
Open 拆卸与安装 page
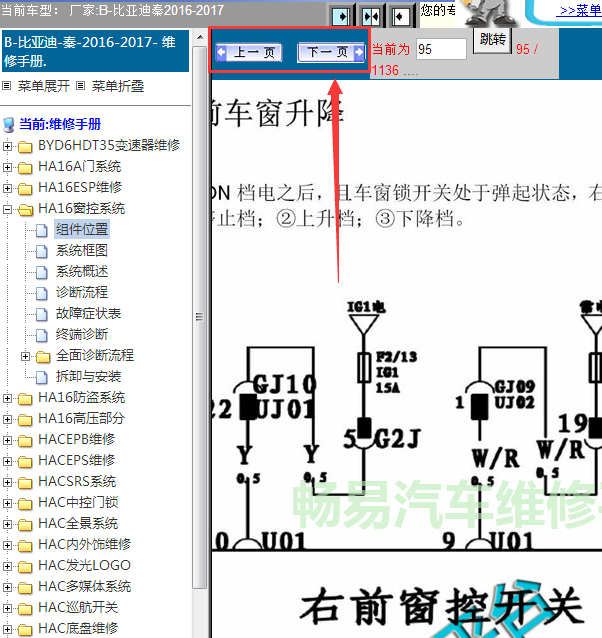(x=88, y=376)
